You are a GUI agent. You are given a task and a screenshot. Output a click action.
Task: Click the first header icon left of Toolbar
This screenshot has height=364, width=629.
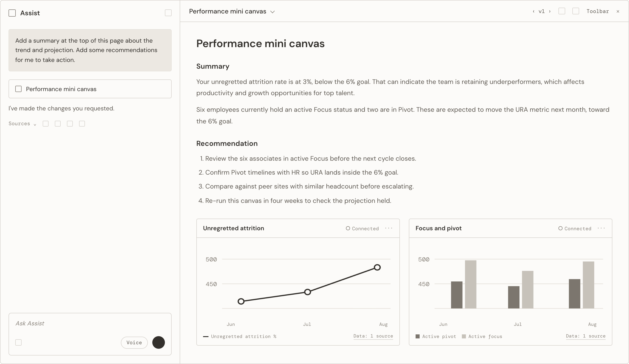562,11
